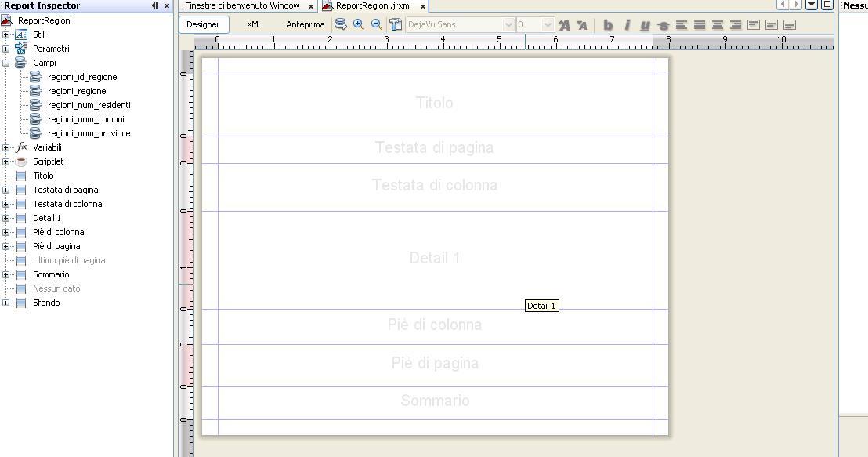Image resolution: width=868 pixels, height=457 pixels.
Task: Expand the Stili node
Action: [x=6, y=34]
